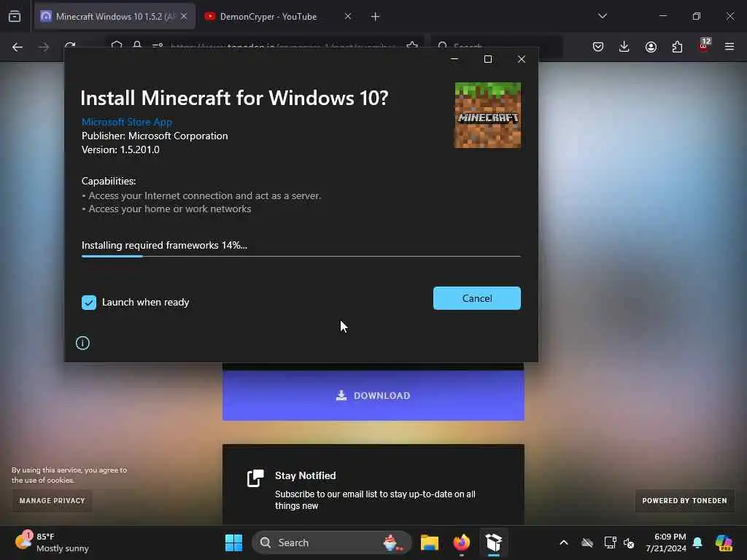Image resolution: width=747 pixels, height=560 pixels.
Task: Close the app installer dialog
Action: click(x=521, y=59)
